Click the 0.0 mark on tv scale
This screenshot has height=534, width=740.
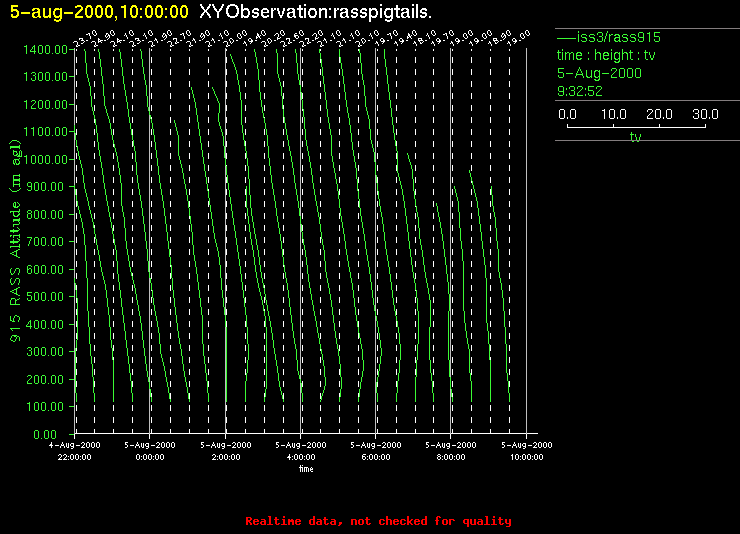567,115
